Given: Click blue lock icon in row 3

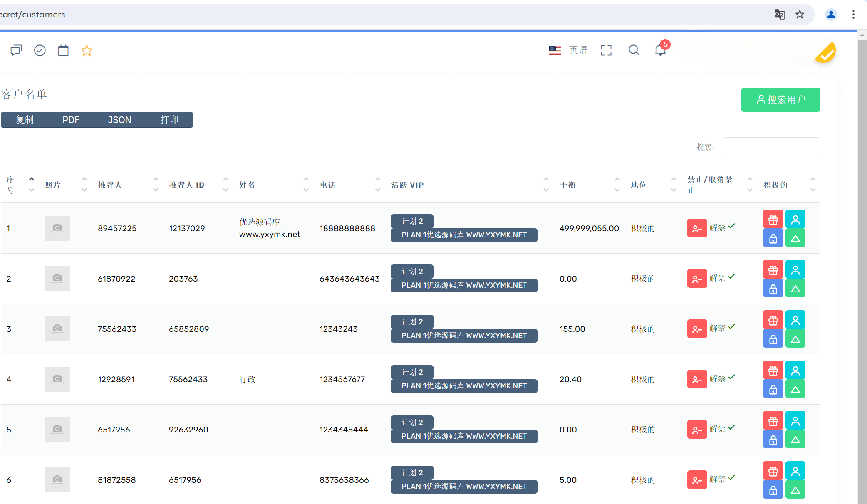Looking at the screenshot, I should [773, 339].
